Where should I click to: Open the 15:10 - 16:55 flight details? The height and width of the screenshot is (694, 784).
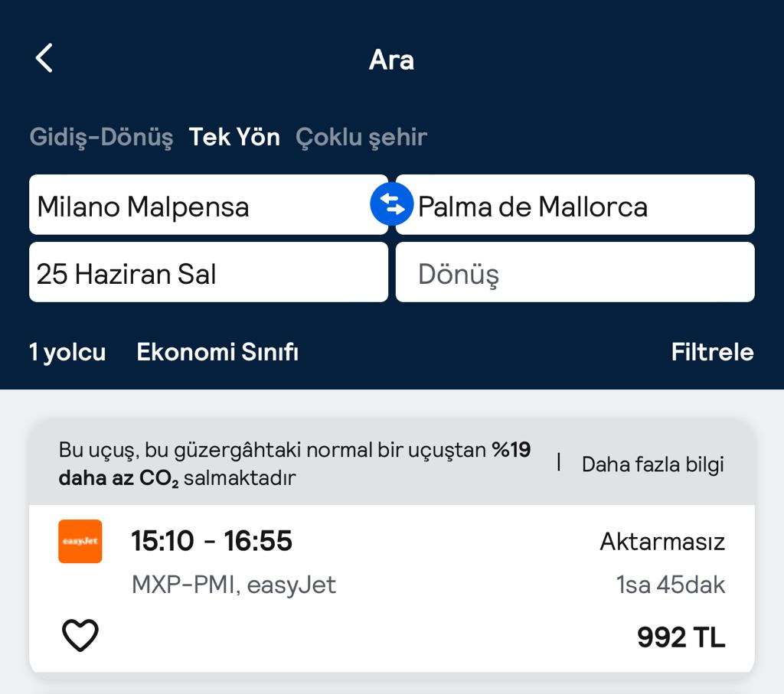pos(212,541)
